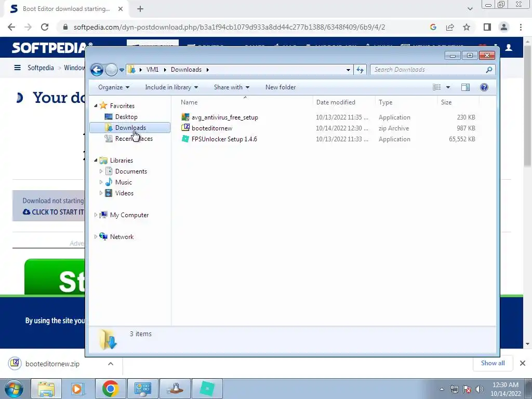Viewport: 532px width, 399px height.
Task: Select the booteditornew zip archive icon
Action: [185, 128]
